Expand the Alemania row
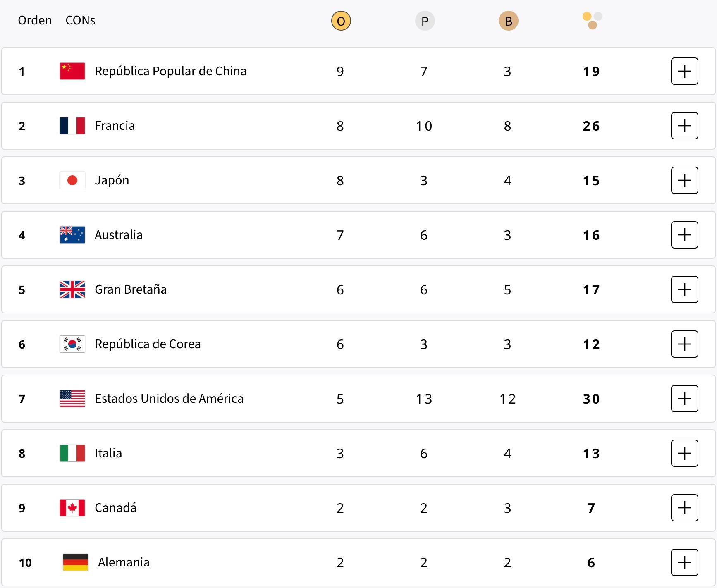The width and height of the screenshot is (717, 588). coord(684,562)
